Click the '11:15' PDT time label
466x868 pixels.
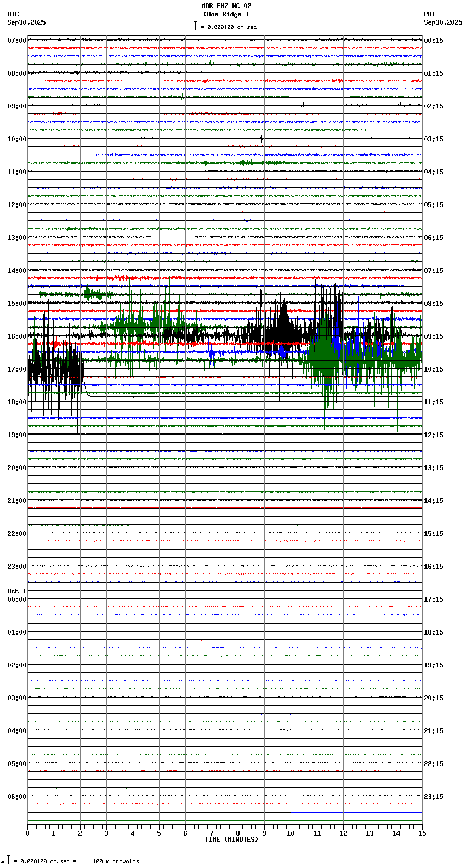pos(434,402)
